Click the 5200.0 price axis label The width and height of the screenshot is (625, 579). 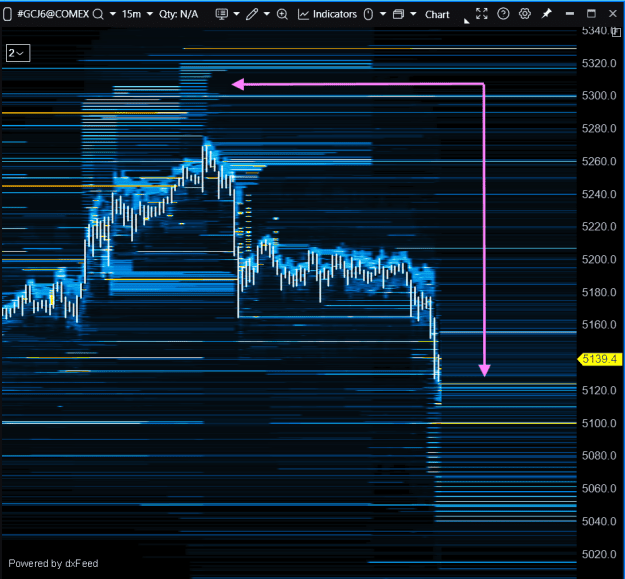[599, 259]
